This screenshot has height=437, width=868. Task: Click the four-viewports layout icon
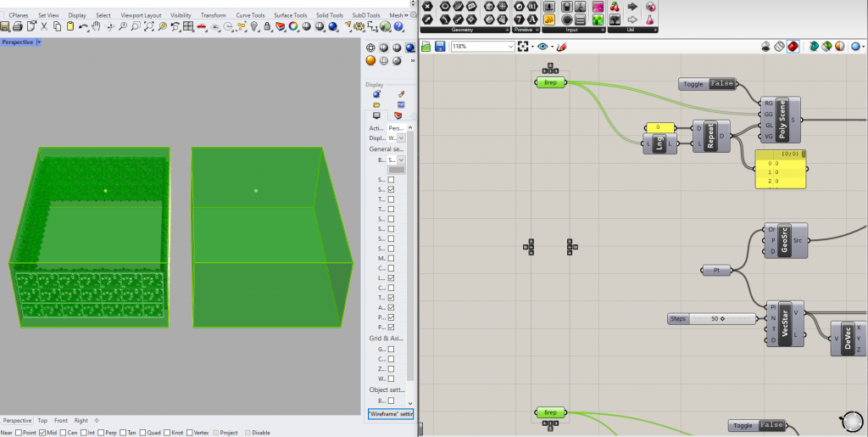point(188,26)
